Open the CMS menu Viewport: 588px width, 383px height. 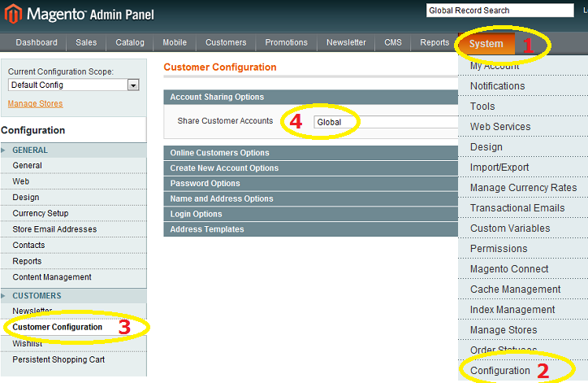(x=393, y=42)
